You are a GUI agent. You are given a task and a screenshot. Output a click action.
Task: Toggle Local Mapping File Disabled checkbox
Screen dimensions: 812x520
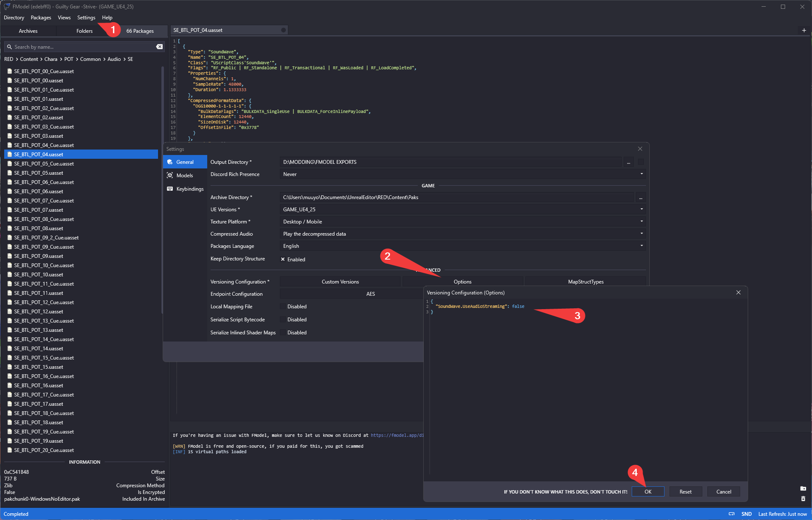(283, 307)
